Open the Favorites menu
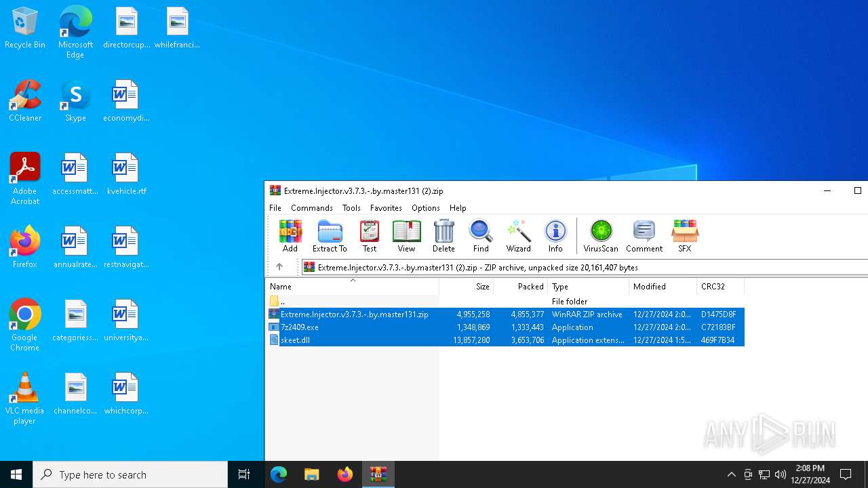 [386, 208]
